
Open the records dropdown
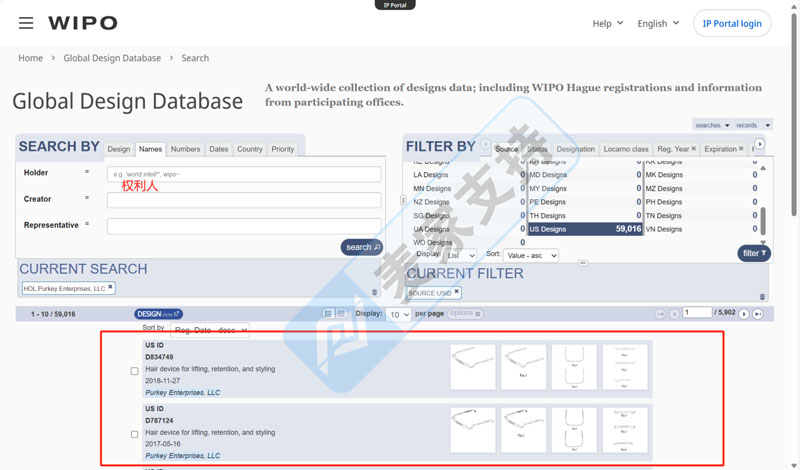pos(753,125)
